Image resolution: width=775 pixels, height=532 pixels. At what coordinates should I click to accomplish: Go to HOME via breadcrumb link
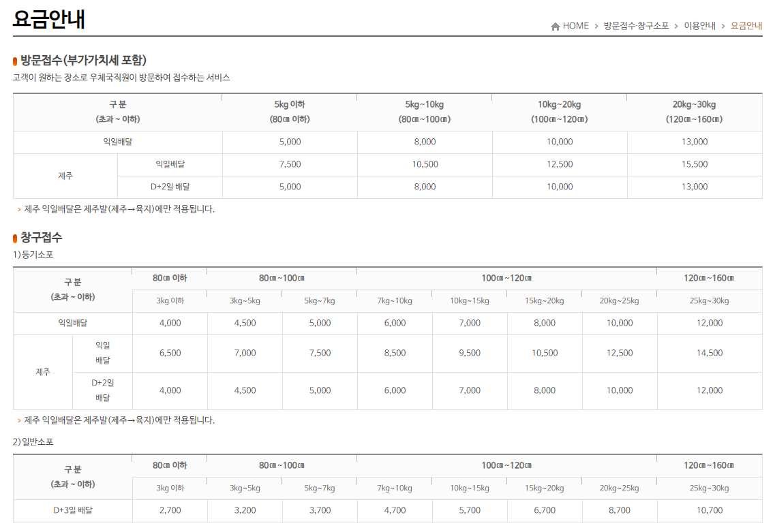point(575,26)
